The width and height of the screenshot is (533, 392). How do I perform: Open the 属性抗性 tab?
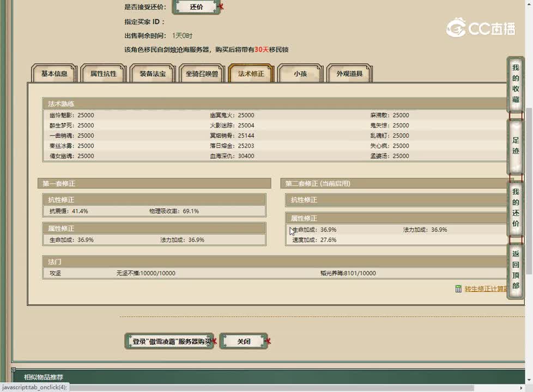tap(104, 73)
